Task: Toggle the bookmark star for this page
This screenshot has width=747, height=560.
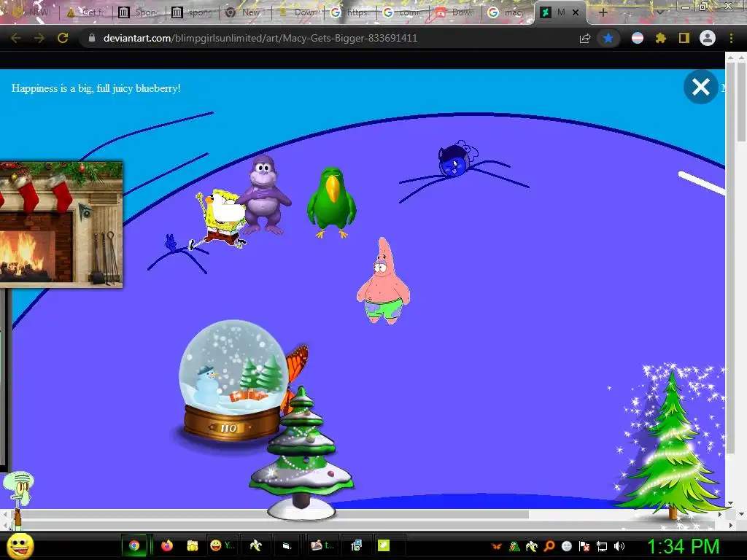Action: point(608,39)
